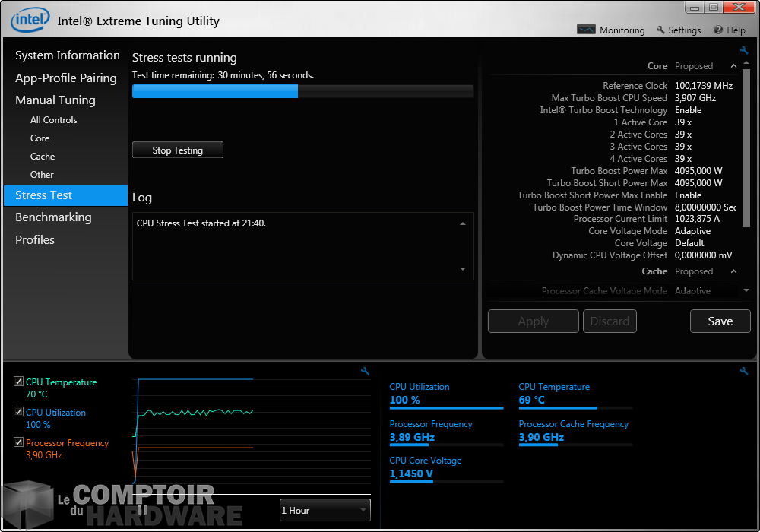This screenshot has height=532, width=760.
Task: Toggle CPU Utilization graph checkbox
Action: pyautogui.click(x=19, y=412)
